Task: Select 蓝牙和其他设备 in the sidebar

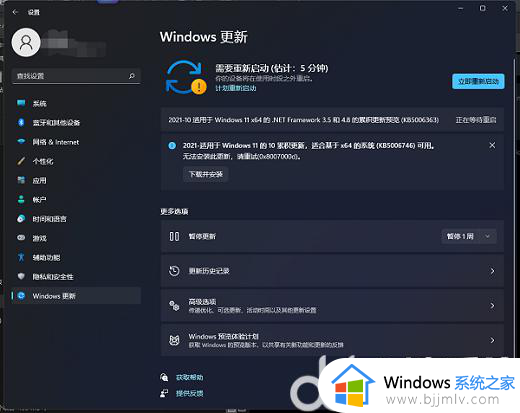Action: tap(76, 122)
